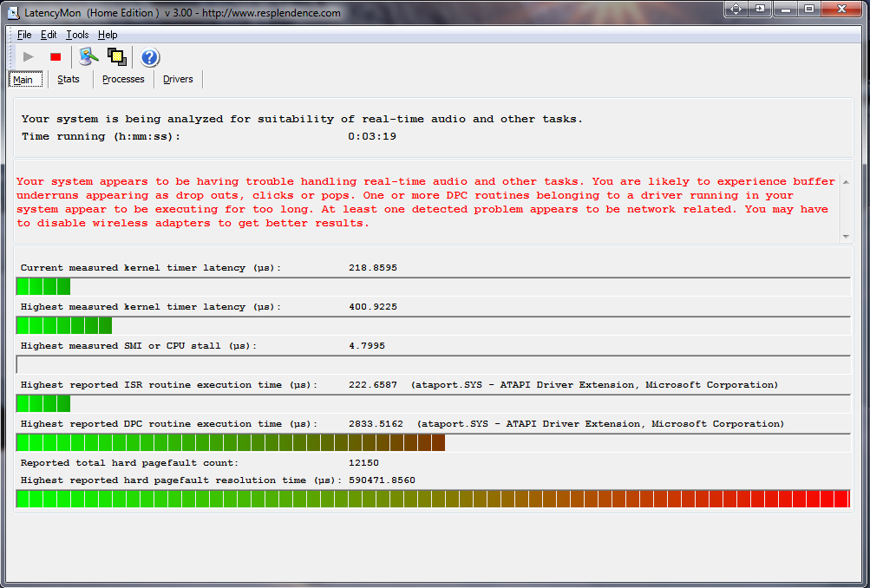
Task: Click the four-arrow move icon in title bar
Action: [x=736, y=9]
